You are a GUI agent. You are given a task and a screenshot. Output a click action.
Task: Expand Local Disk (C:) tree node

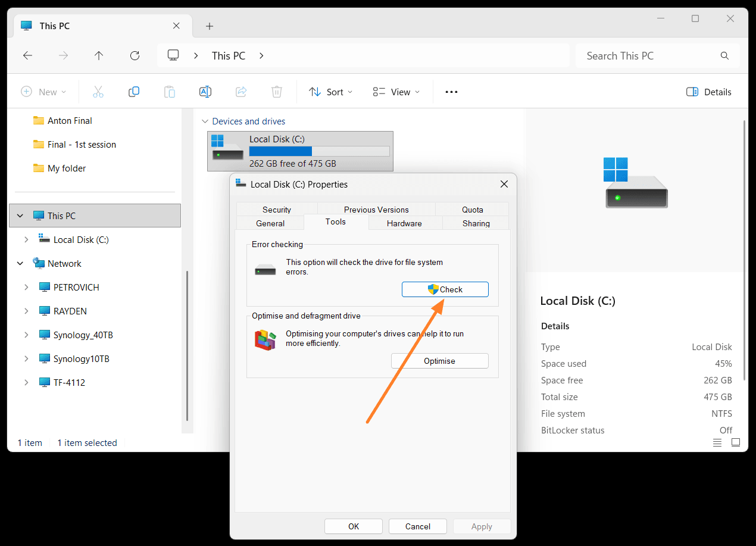pos(26,239)
